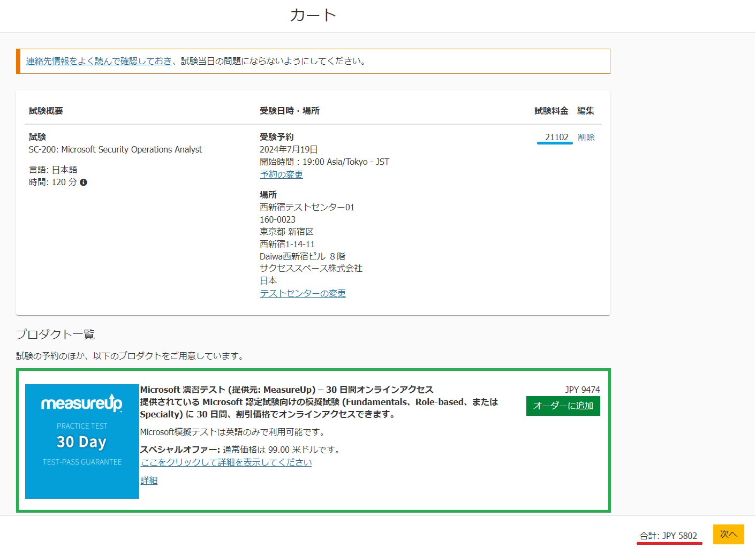This screenshot has height=548, width=756.
Task: Click the Microsoft 演習テスト product title
Action: coord(287,390)
